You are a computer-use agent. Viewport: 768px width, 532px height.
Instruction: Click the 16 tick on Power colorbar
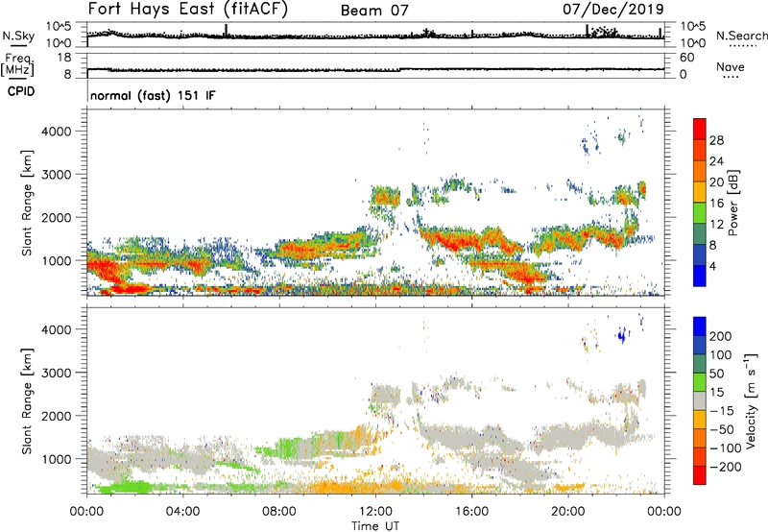pos(716,204)
